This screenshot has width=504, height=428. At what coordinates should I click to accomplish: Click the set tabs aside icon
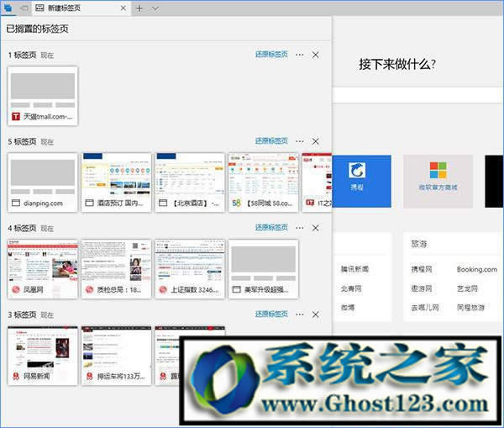click(x=24, y=8)
